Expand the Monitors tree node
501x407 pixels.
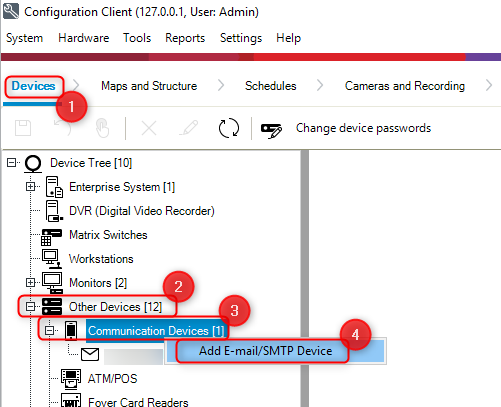point(30,283)
